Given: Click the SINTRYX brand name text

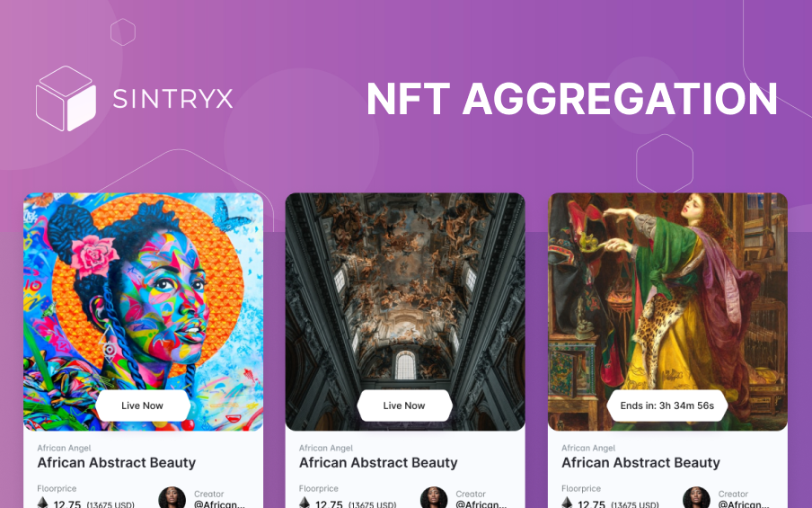Looking at the screenshot, I should (172, 99).
